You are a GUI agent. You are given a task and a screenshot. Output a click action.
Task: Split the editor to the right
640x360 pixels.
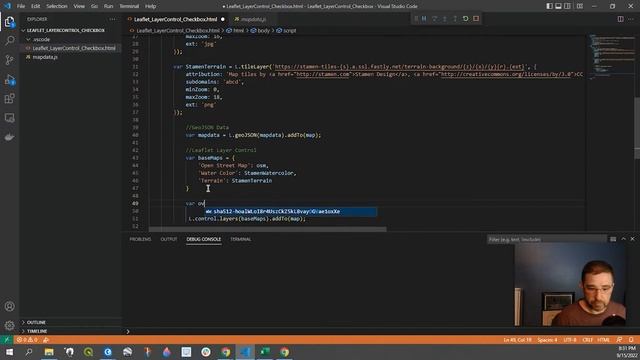coord(620,19)
